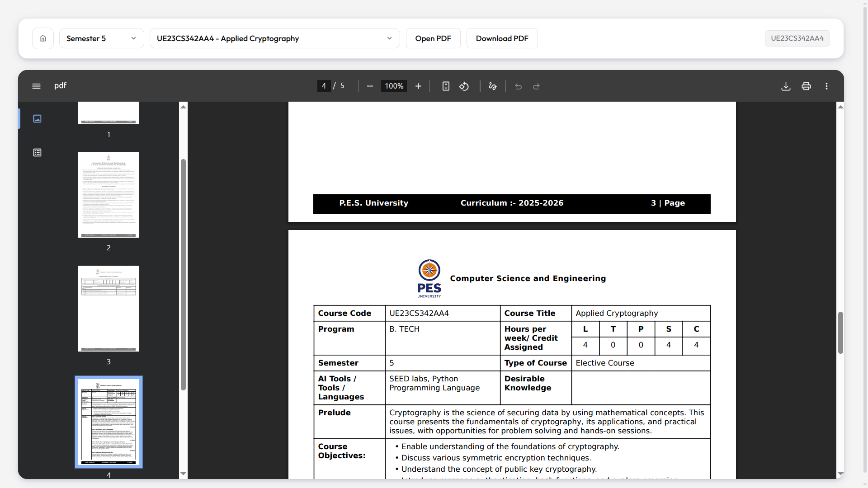
Task: Rotate the document counterclockwise
Action: pyautogui.click(x=464, y=86)
